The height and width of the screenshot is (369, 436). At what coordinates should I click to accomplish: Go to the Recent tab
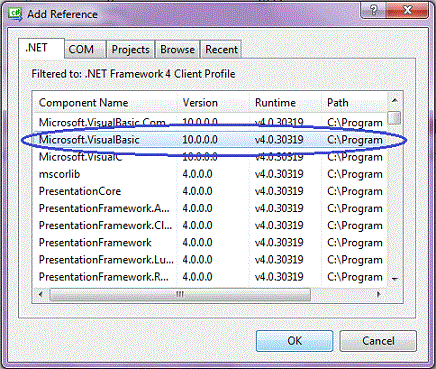coord(221,49)
